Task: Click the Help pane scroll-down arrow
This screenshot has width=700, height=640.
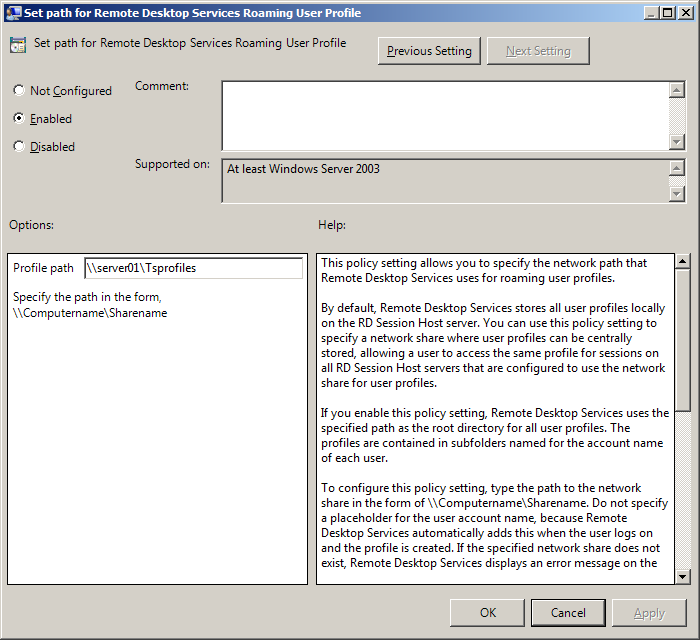Action: coord(682,577)
